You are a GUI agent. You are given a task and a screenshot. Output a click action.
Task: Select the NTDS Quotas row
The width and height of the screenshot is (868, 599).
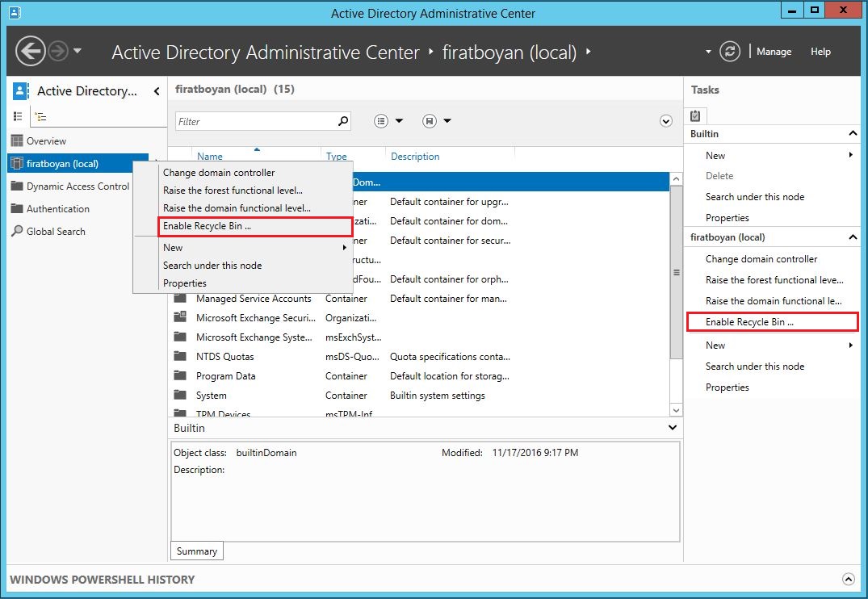(418, 357)
